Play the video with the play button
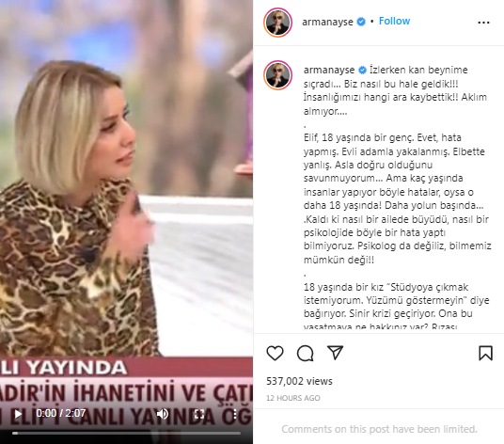Image resolution: width=504 pixels, height=444 pixels. point(18,414)
